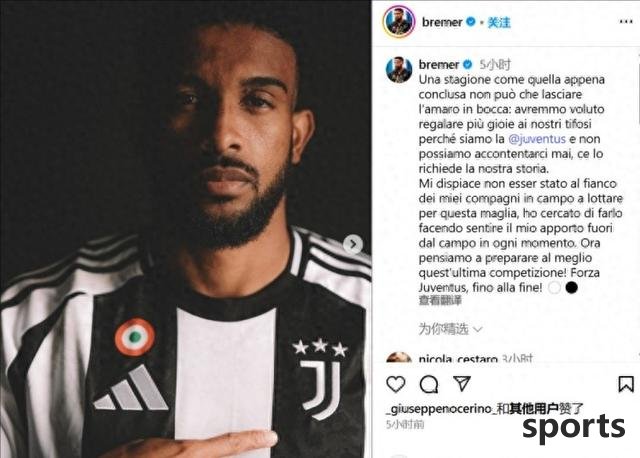Screen dimensions: 640x458
Task: Open the @juventus mention link
Action: point(537,139)
